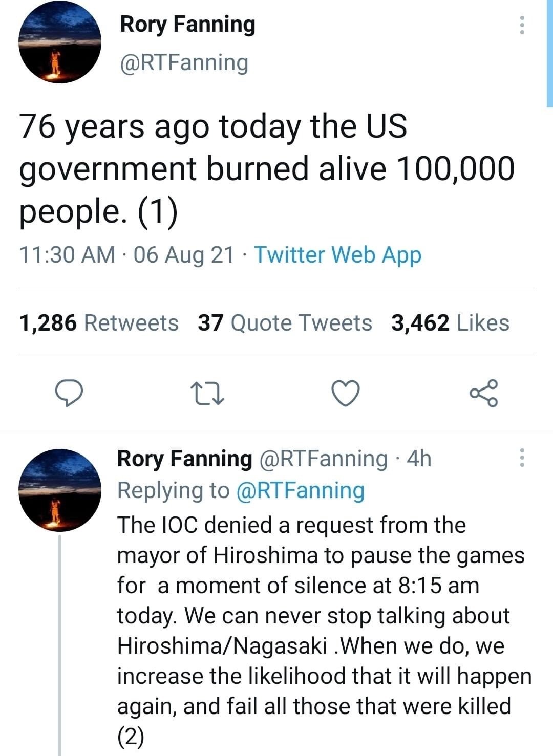
Task: Open reply tweet's three-dot overflow menu
Action: pyautogui.click(x=522, y=458)
